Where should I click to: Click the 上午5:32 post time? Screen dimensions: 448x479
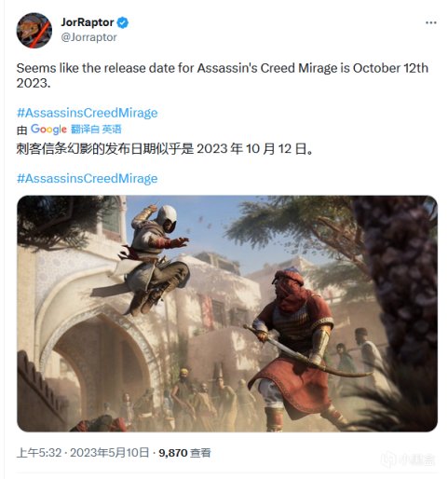click(39, 453)
